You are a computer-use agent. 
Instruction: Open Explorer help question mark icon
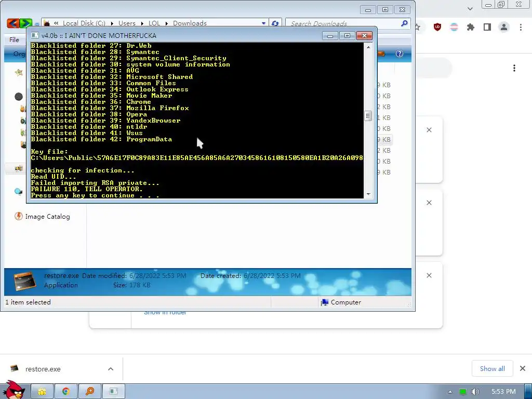[x=400, y=54]
